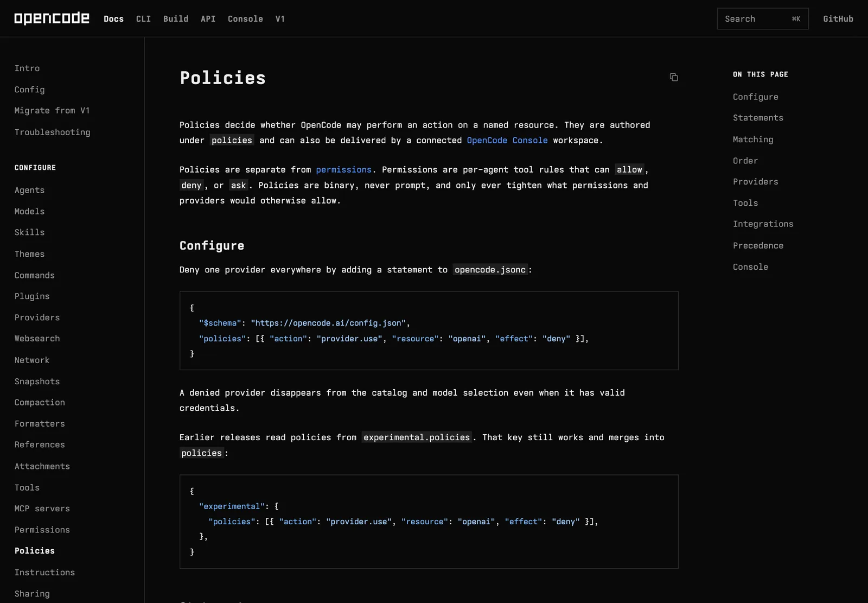Jump to Matching section anchor

(x=753, y=139)
